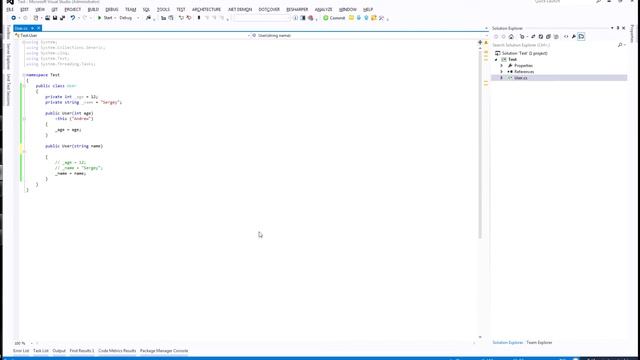Open the Error List tab
Screen dimensions: 640x360
(21, 351)
